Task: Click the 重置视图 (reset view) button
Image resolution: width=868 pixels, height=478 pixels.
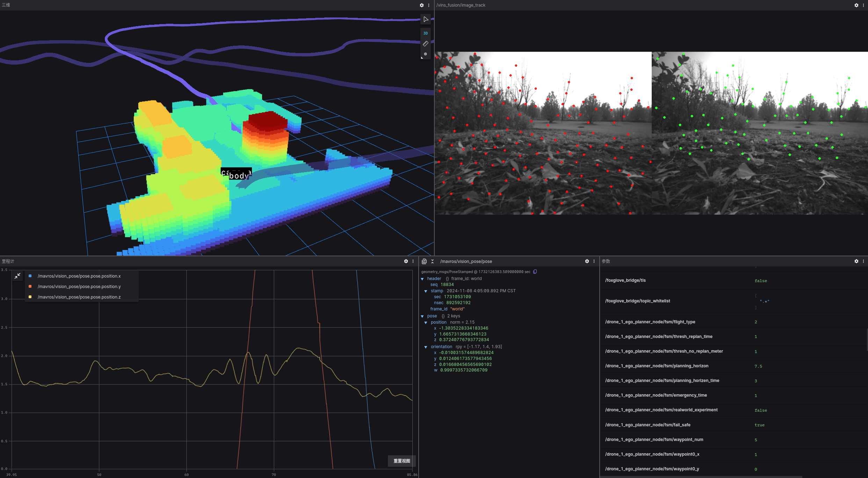Action: (x=402, y=461)
